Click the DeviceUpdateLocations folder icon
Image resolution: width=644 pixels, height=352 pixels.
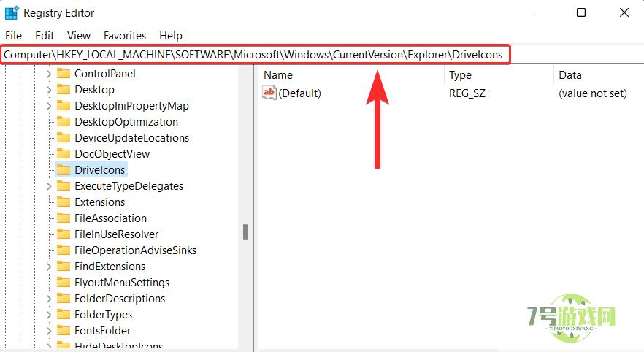pyautogui.click(x=64, y=137)
